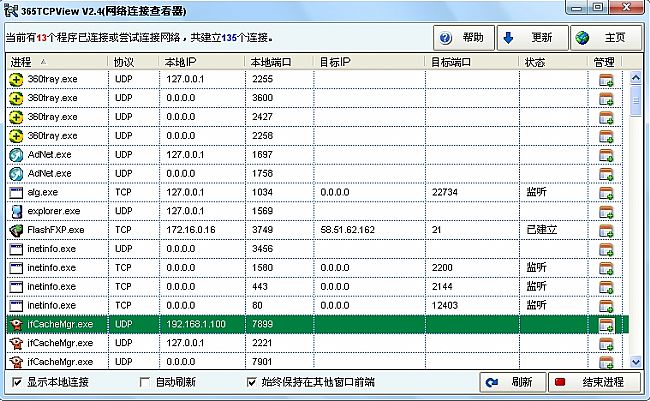Sort by the 本地端口 column header
The width and height of the screenshot is (650, 401).
(279, 62)
